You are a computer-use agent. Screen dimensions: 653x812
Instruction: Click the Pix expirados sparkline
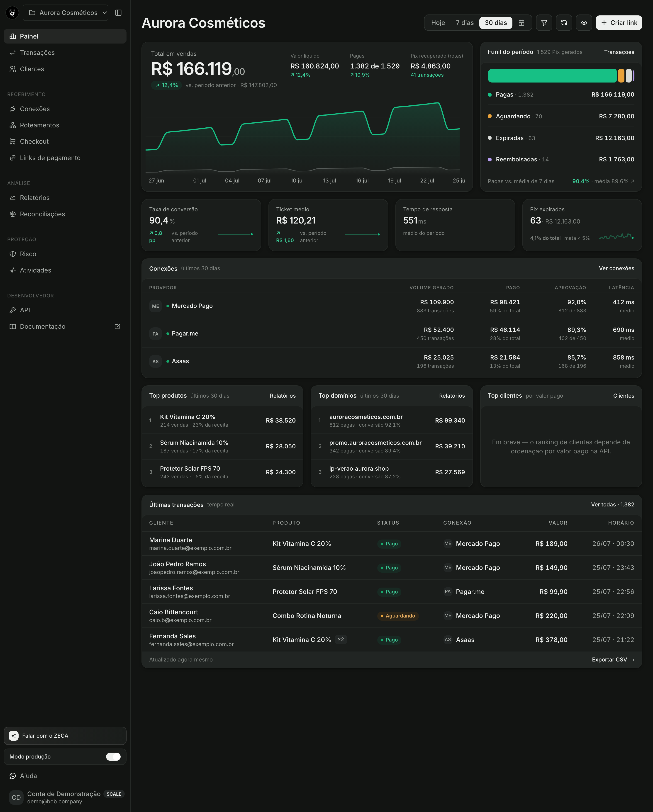616,236
